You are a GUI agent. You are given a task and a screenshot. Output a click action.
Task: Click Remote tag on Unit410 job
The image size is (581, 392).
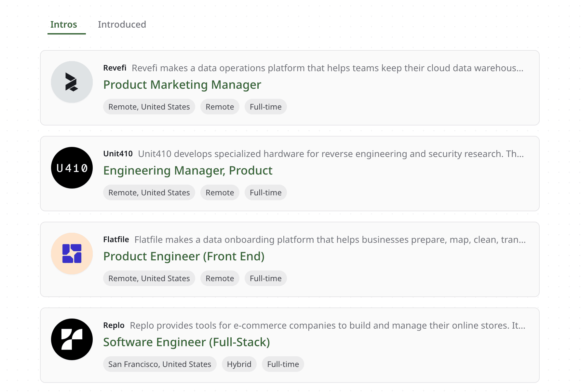click(x=220, y=193)
